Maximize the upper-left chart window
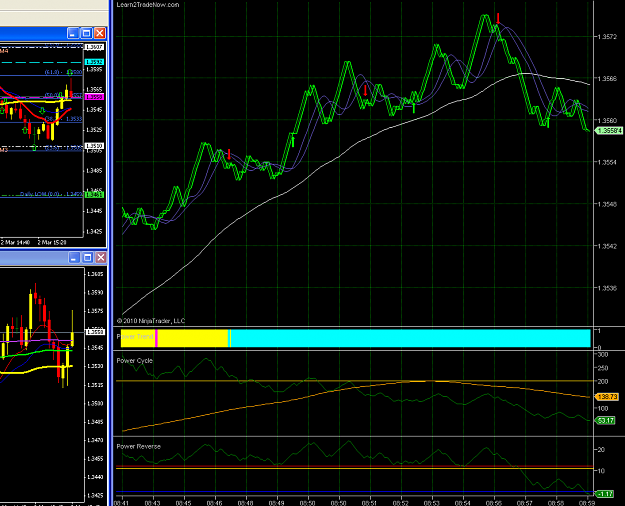Image resolution: width=625 pixels, height=506 pixels. pyautogui.click(x=86, y=33)
